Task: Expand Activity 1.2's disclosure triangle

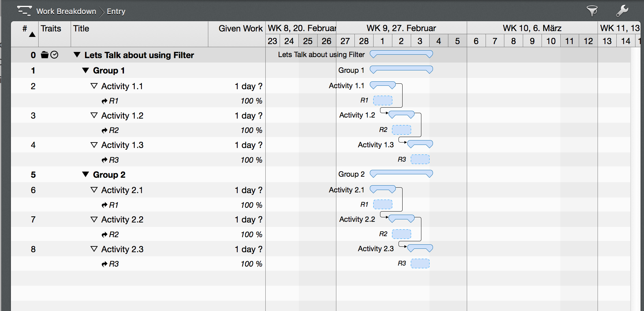Action: pos(94,116)
